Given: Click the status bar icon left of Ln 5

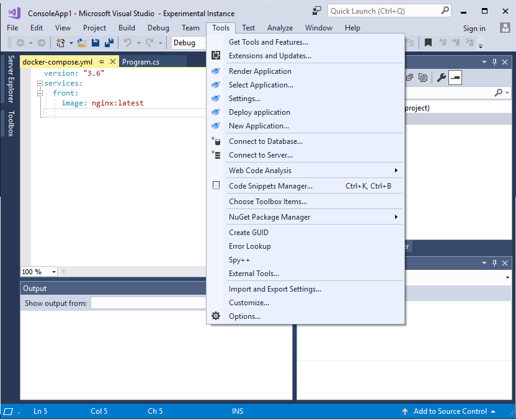Looking at the screenshot, I should pyautogui.click(x=8, y=411).
